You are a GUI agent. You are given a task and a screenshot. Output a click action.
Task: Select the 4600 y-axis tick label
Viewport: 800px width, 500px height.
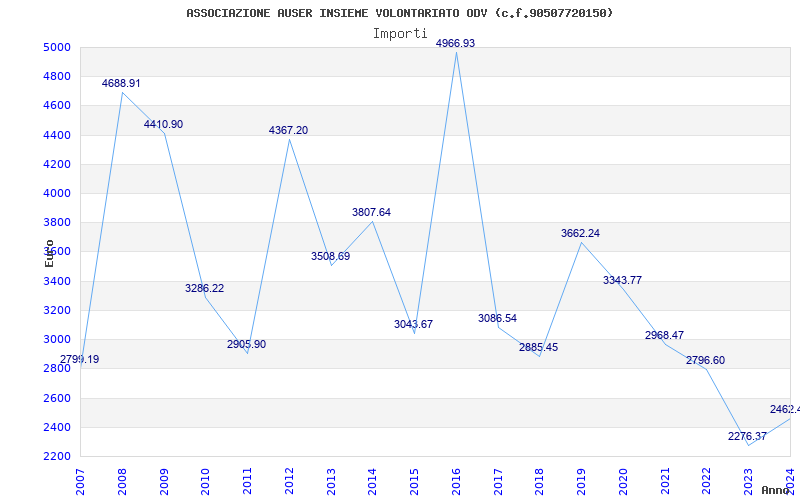57,106
